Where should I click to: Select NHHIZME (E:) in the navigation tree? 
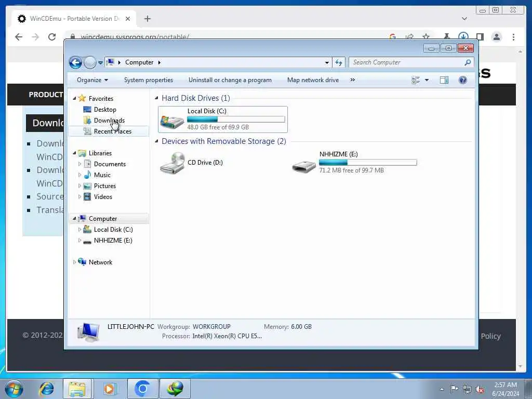113,240
